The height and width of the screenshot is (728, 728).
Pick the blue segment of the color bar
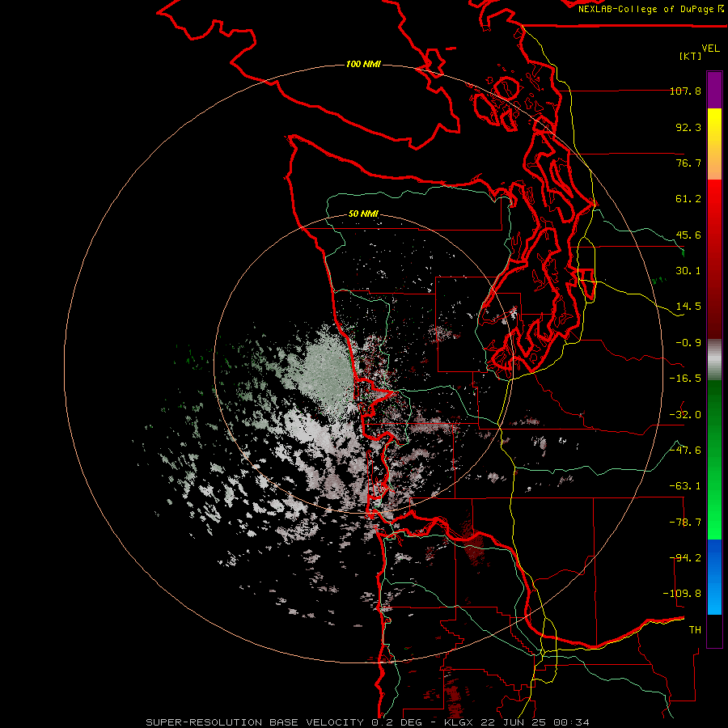[714, 577]
